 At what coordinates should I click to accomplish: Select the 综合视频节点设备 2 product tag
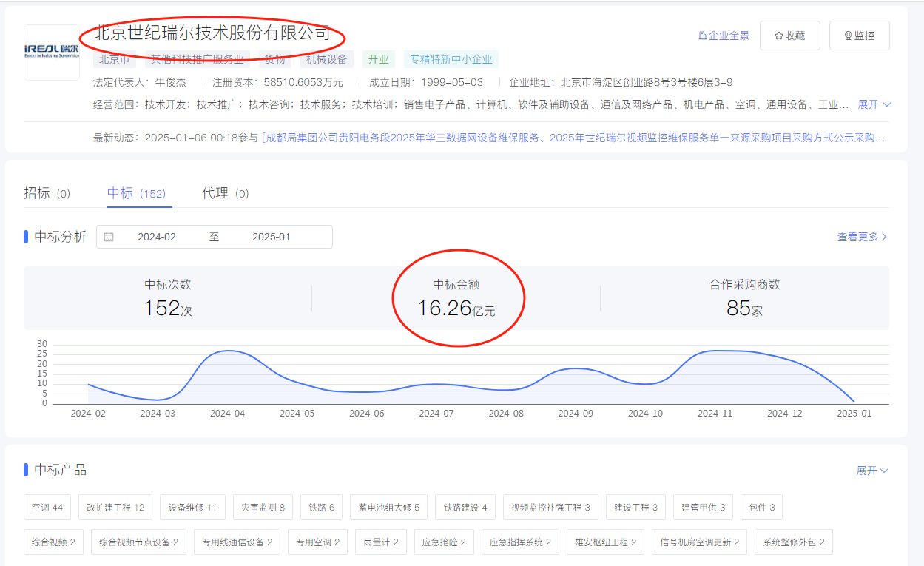(x=139, y=542)
